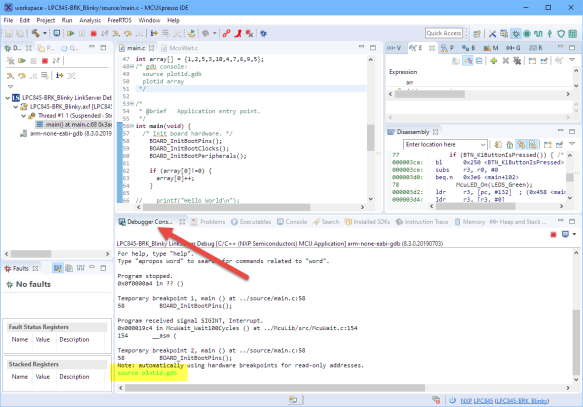The height and width of the screenshot is (407, 583).
Task: Click Disassembly Home icon
Action: pos(510,145)
